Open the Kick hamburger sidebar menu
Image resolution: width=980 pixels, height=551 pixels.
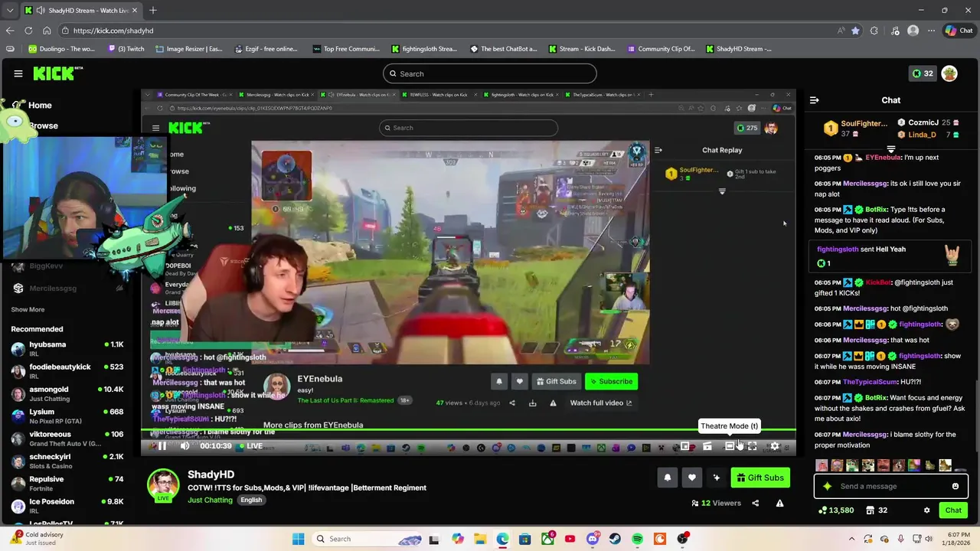click(18, 73)
